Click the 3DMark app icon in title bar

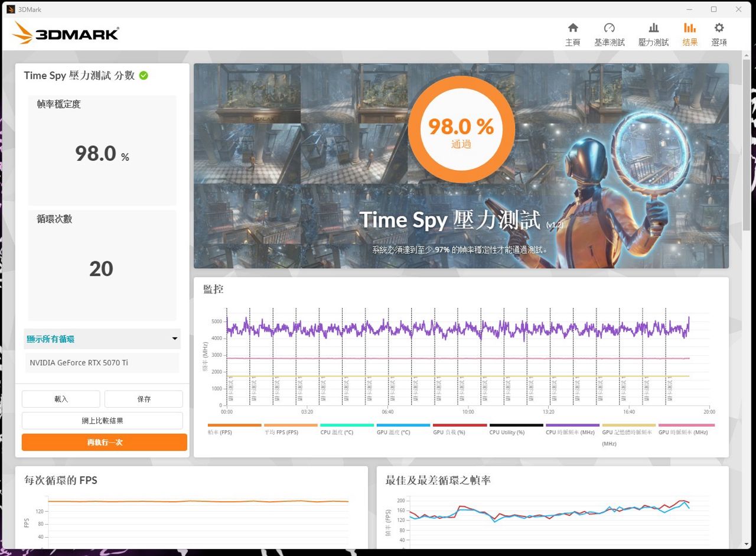[x=10, y=9]
